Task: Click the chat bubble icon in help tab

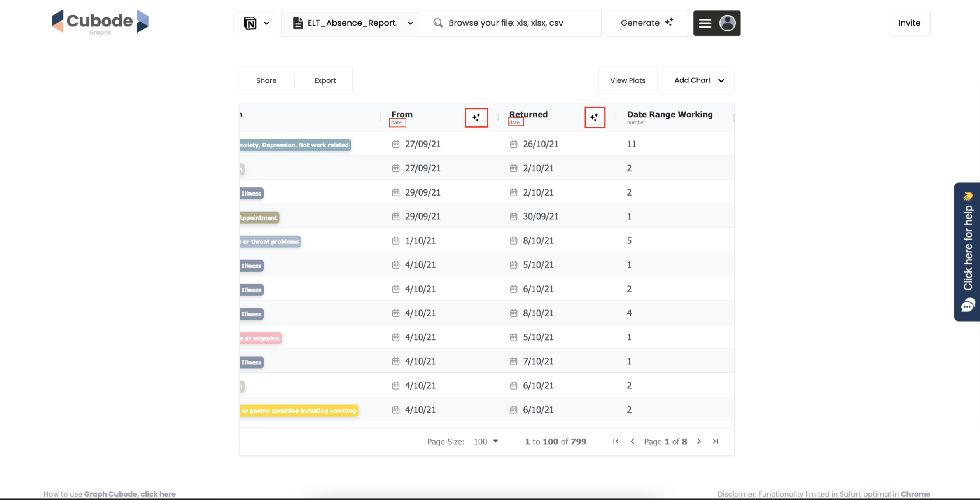Action: point(968,305)
